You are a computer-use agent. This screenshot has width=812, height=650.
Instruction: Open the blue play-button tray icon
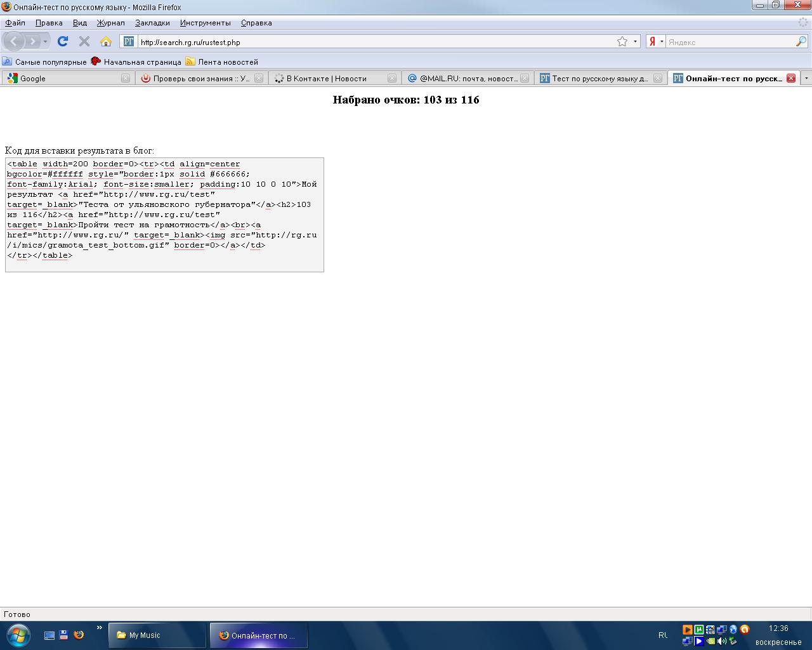(699, 641)
